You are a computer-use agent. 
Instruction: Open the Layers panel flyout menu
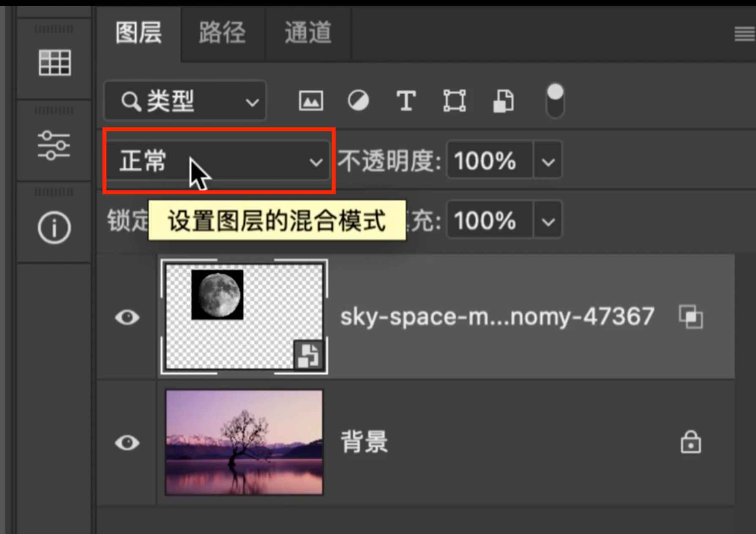tap(744, 34)
